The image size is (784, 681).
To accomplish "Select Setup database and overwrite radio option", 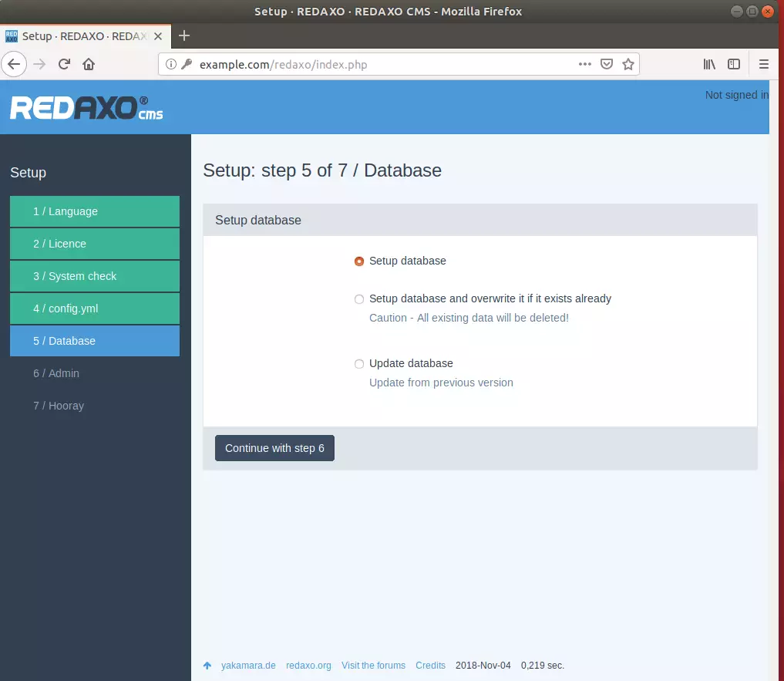I will 359,299.
